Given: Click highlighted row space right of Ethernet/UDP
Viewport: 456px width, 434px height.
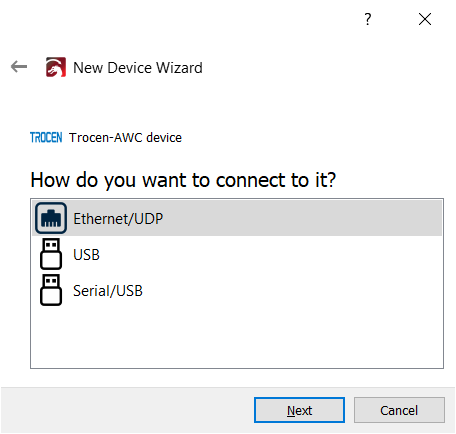Looking at the screenshot, I should 300,218.
